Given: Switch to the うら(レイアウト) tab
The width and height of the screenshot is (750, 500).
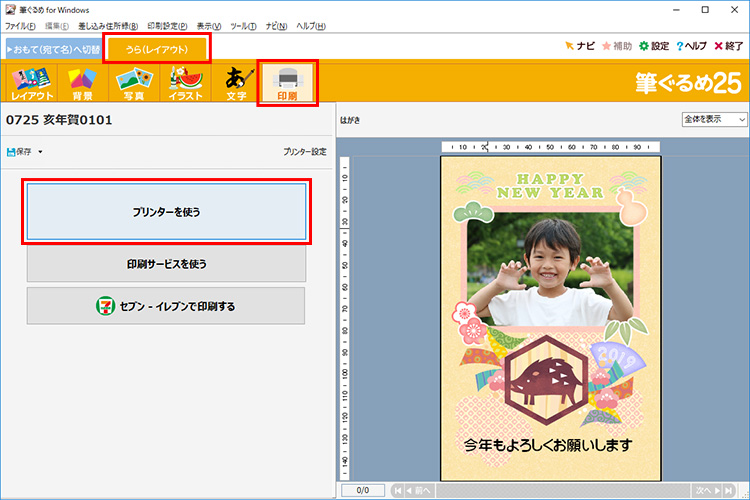Looking at the screenshot, I should [155, 47].
